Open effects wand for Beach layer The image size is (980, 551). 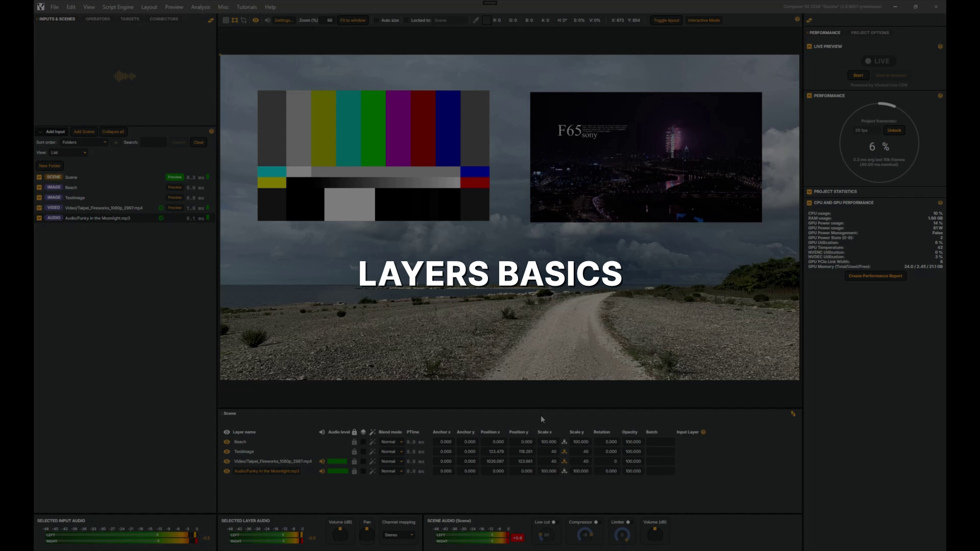point(373,442)
